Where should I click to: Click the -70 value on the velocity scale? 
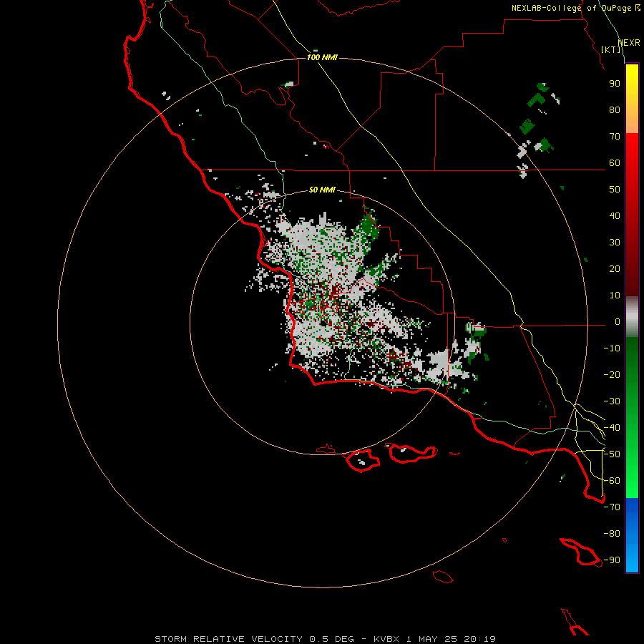click(612, 507)
